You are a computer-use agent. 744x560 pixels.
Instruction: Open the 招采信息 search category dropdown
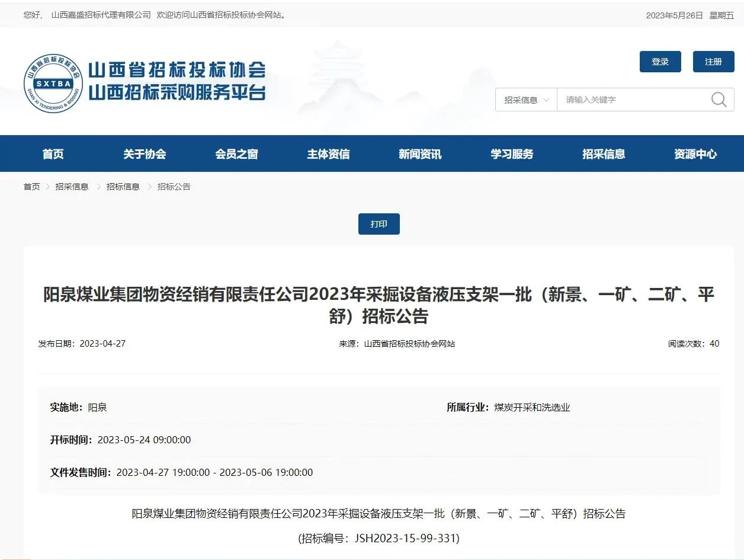click(527, 100)
